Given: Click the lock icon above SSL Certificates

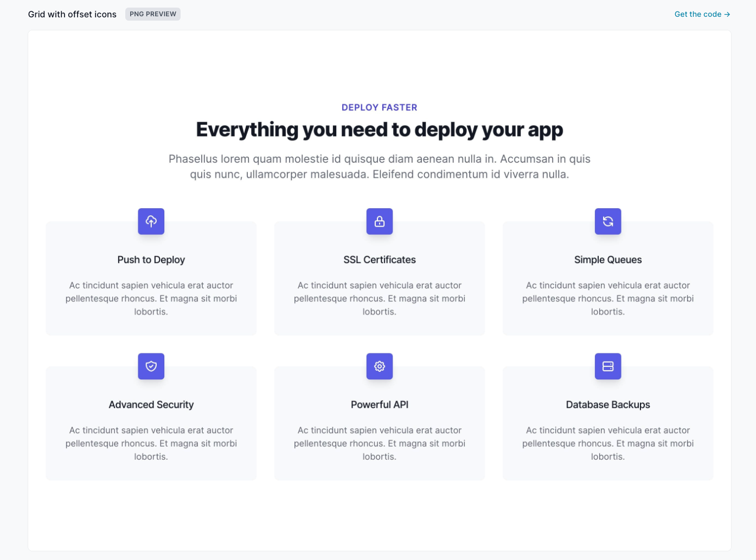Looking at the screenshot, I should pos(379,221).
